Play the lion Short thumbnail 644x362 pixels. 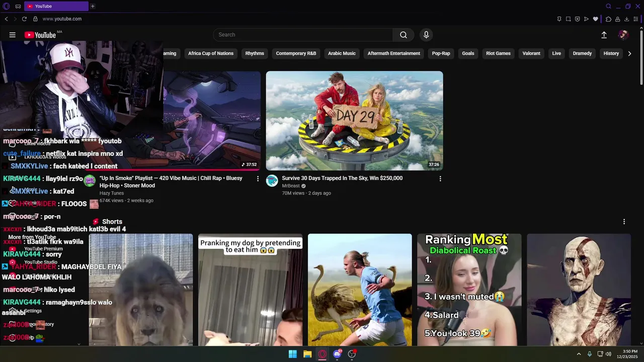click(141, 290)
